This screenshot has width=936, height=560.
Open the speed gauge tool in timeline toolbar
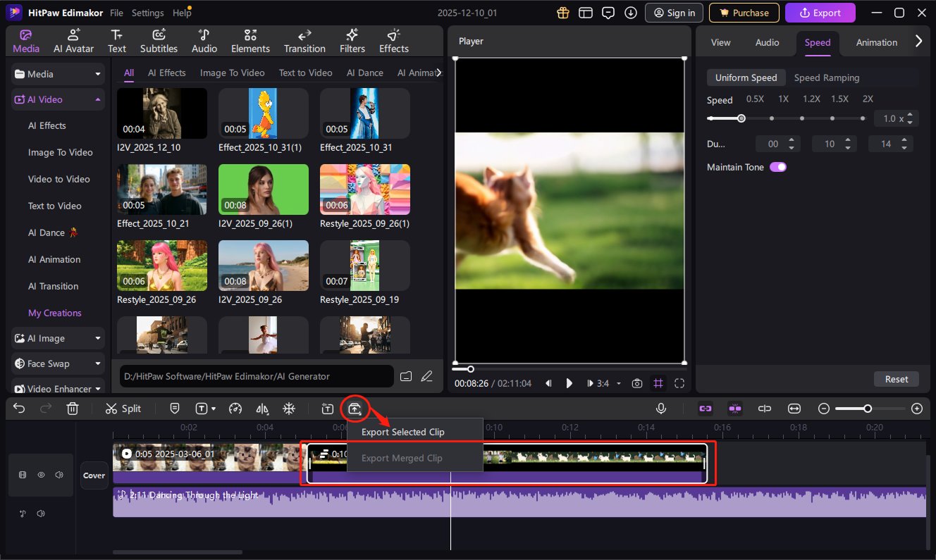click(236, 409)
